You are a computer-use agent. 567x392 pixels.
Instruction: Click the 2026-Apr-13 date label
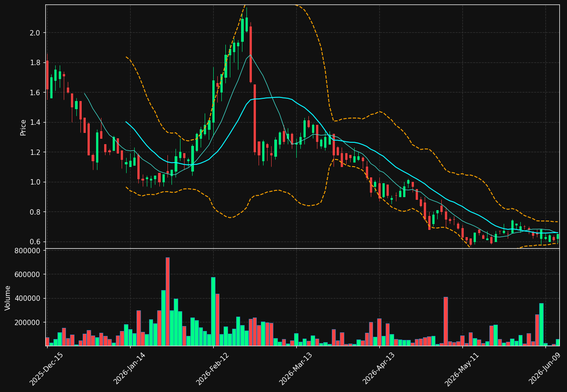coord(378,368)
